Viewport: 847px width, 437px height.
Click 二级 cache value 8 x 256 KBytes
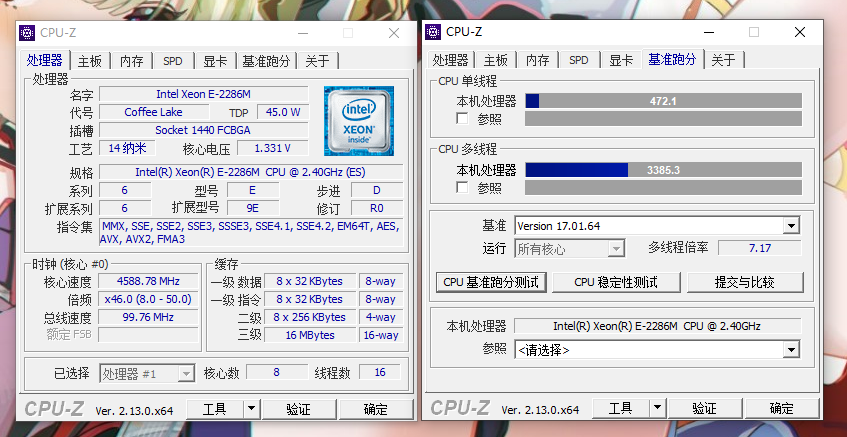tap(310, 317)
